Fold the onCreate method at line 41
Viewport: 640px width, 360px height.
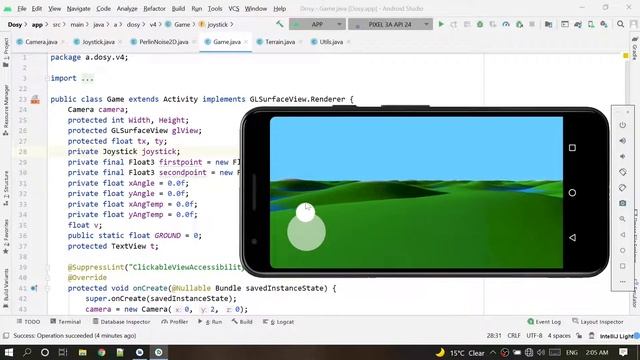(x=47, y=288)
